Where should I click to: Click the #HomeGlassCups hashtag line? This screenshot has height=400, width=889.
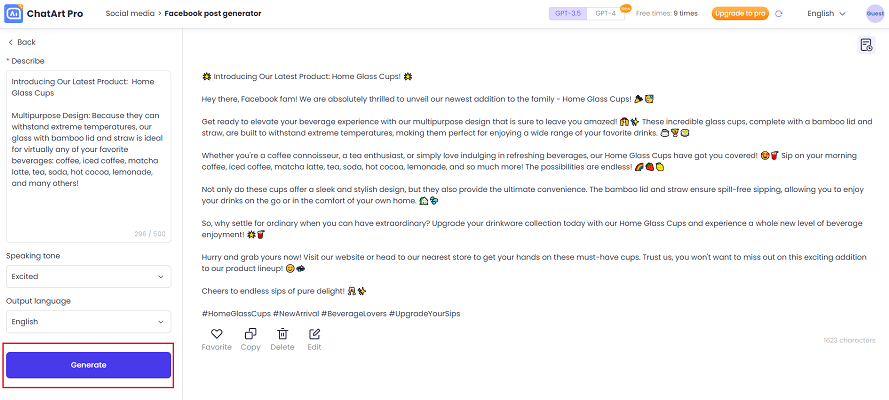(x=331, y=313)
